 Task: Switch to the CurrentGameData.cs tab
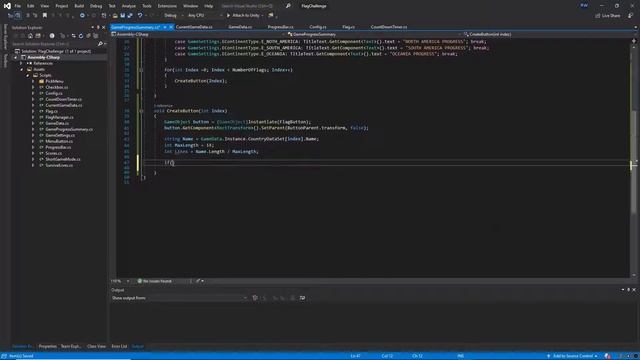point(194,27)
